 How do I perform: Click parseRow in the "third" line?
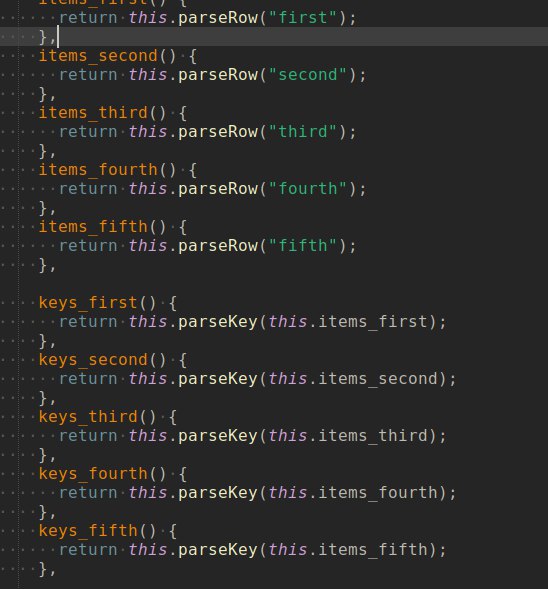pyautogui.click(x=218, y=132)
